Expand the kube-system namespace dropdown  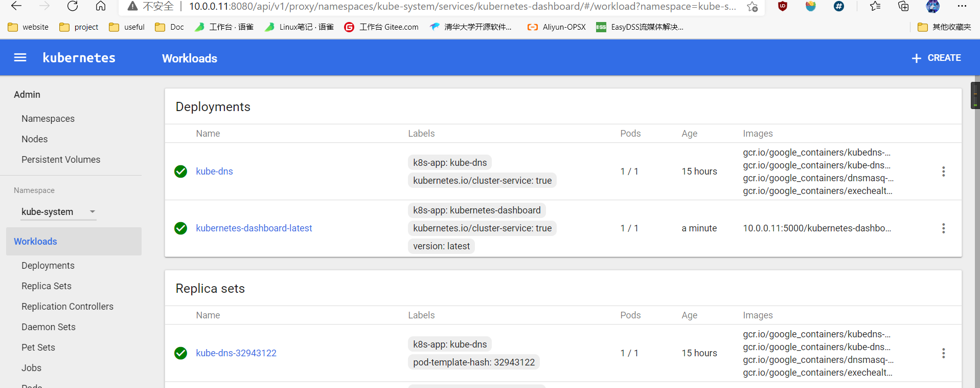point(58,212)
